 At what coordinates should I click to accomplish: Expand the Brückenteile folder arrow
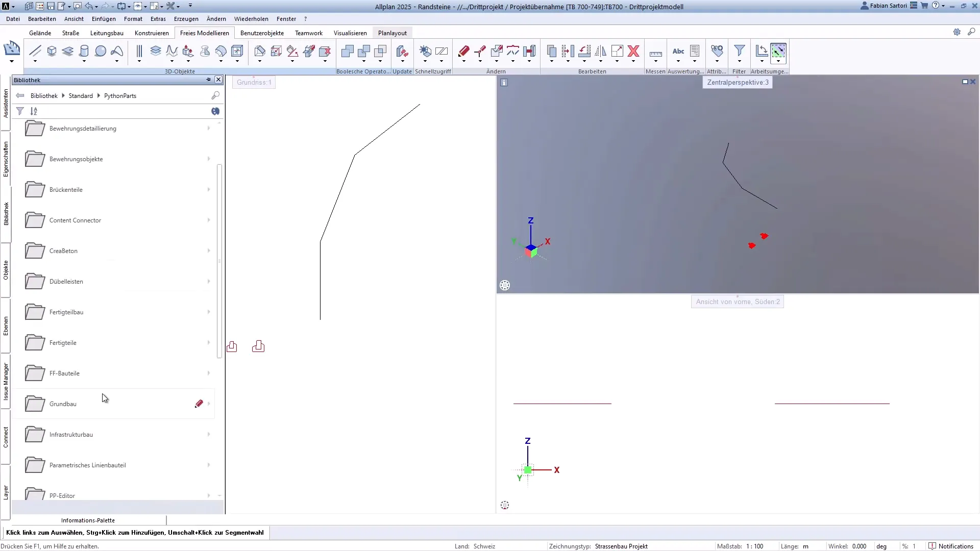click(x=209, y=190)
